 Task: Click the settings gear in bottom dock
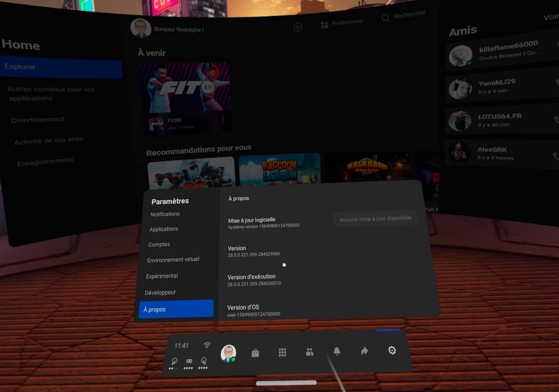tap(392, 350)
